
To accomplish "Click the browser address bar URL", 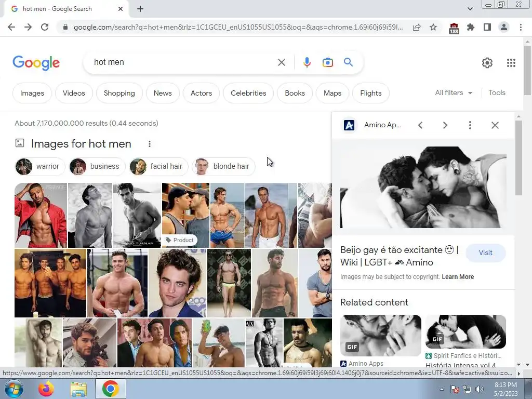I will tap(238, 27).
